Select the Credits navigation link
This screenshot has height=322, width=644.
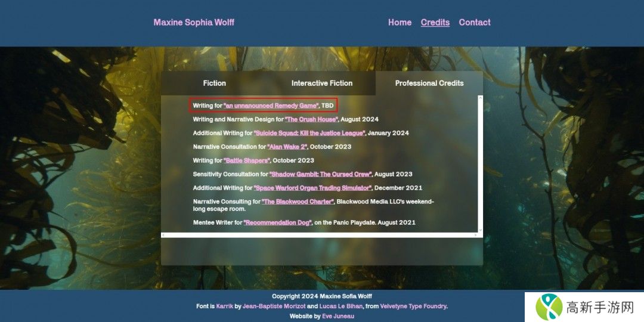(x=435, y=23)
